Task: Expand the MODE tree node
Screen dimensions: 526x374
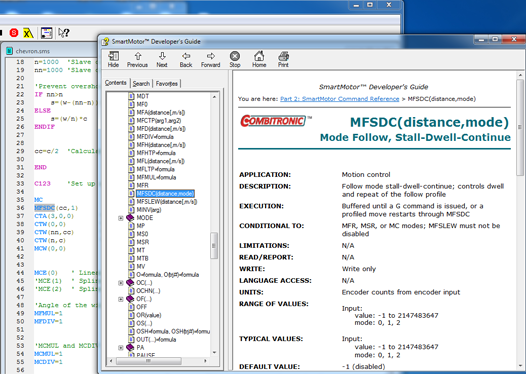Action: (x=121, y=218)
